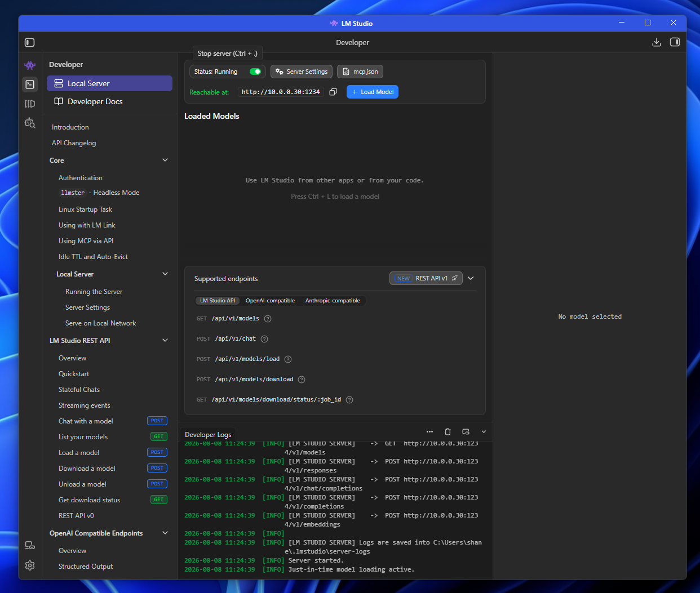
Task: Collapse the LM Studio REST API section
Action: point(165,341)
